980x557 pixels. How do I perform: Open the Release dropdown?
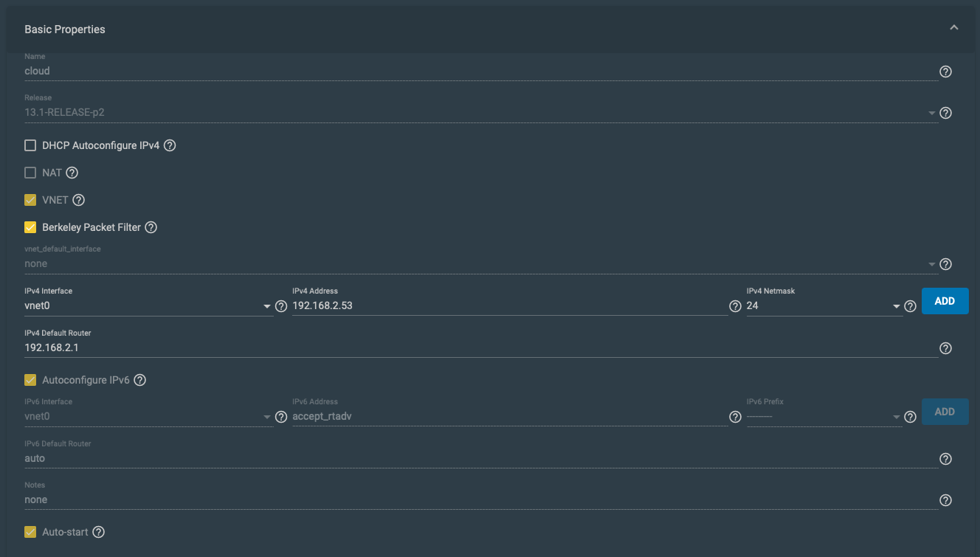(x=481, y=113)
